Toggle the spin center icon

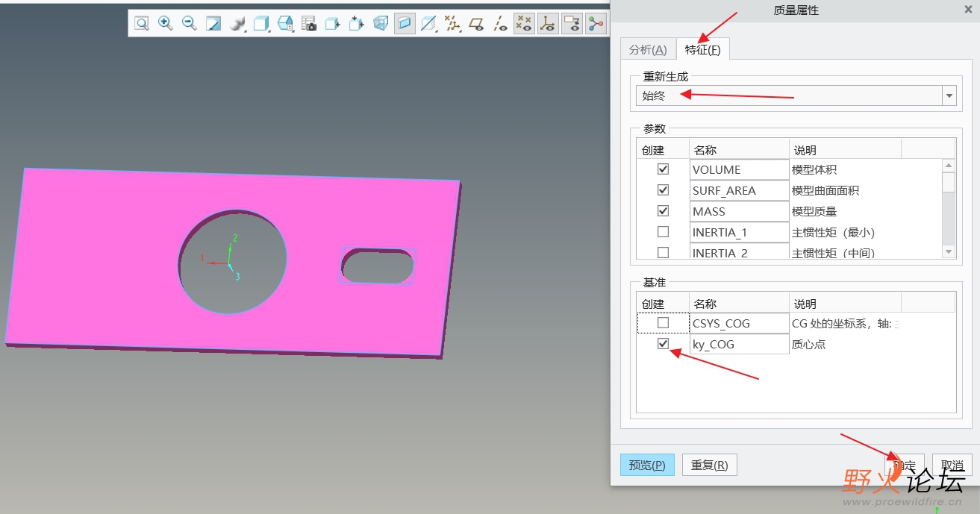(596, 24)
